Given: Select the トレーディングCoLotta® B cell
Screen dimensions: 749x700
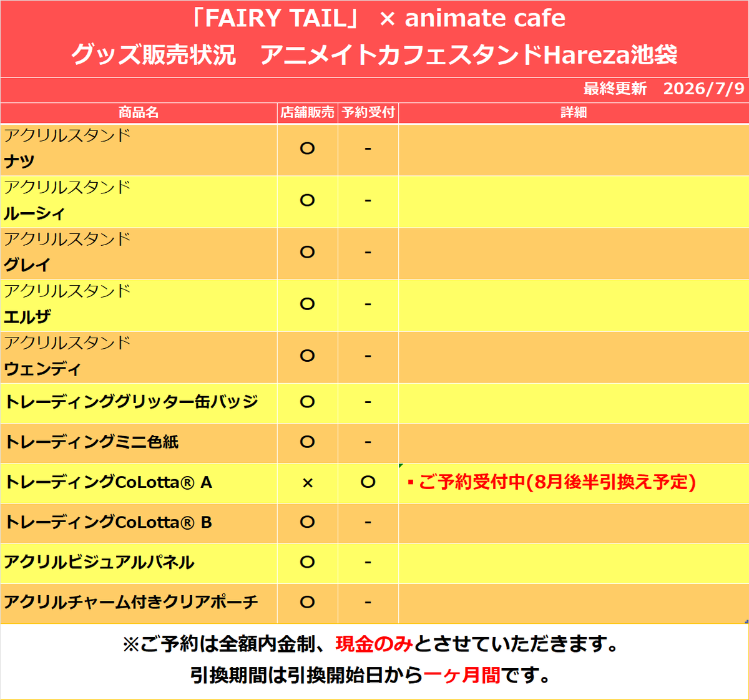Looking at the screenshot, I should coord(139,523).
